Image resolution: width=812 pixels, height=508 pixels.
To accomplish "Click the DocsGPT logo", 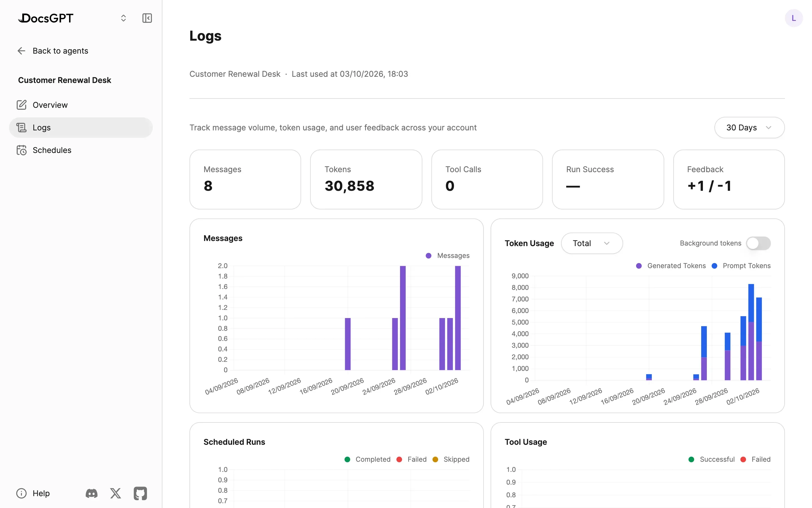I will tap(46, 18).
